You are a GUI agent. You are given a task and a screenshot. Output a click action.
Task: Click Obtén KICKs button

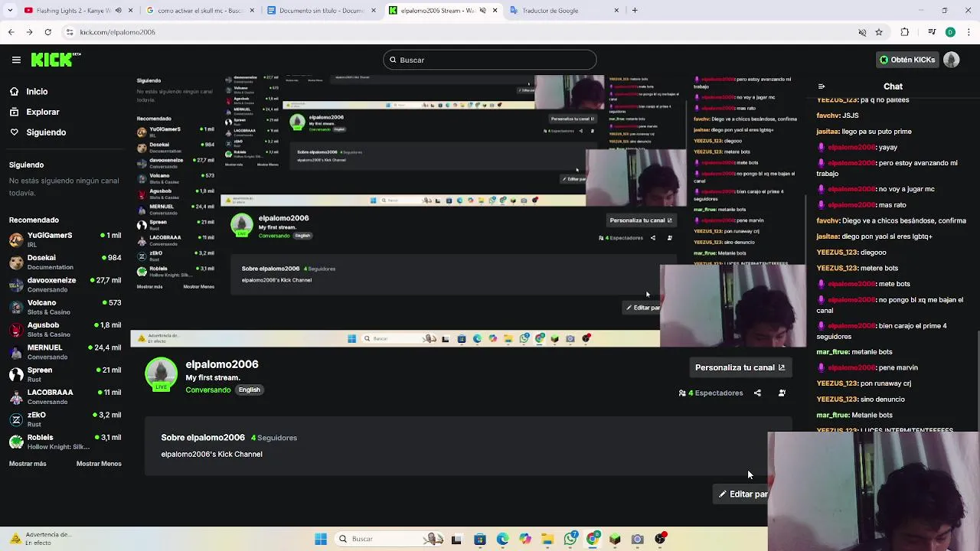(x=907, y=60)
